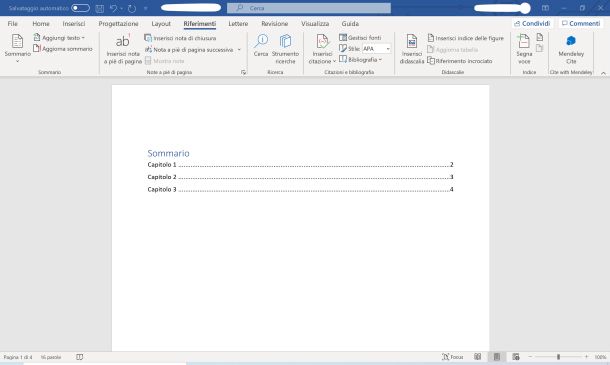610x365 pixels.
Task: Click Inserisci citazione
Action: [x=322, y=49]
